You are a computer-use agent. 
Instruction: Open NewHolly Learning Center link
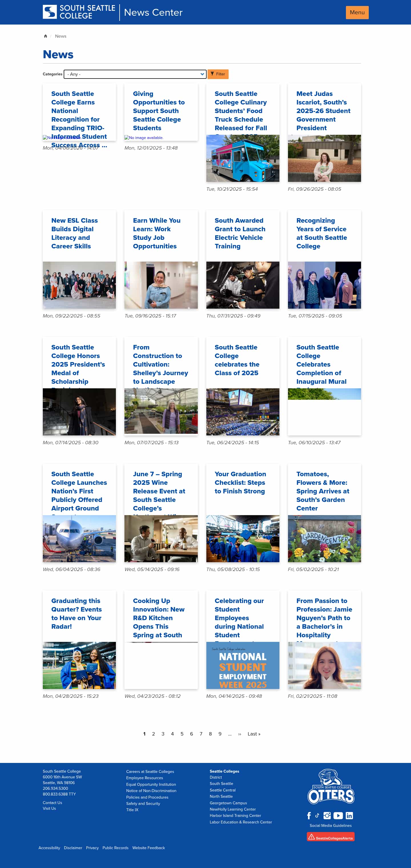coord(232,809)
